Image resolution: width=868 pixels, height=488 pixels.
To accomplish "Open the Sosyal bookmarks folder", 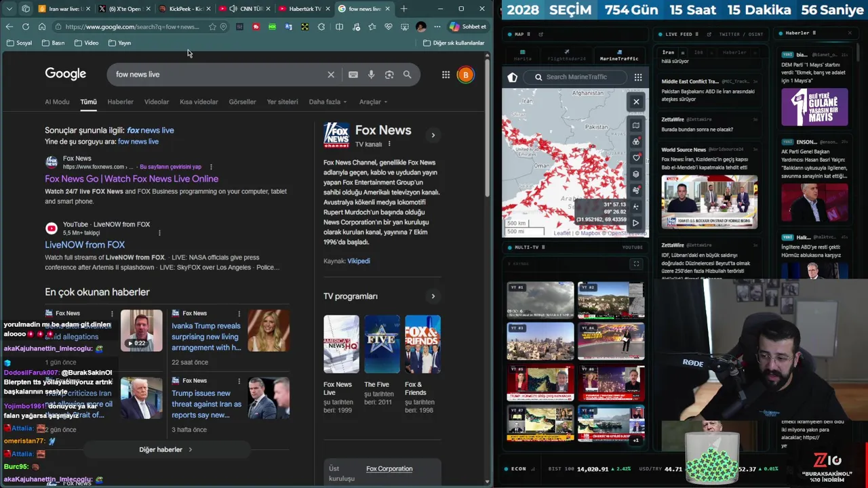I will (x=19, y=43).
